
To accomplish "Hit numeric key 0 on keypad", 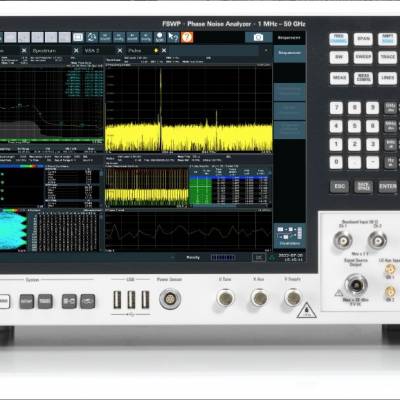I will (x=336, y=162).
